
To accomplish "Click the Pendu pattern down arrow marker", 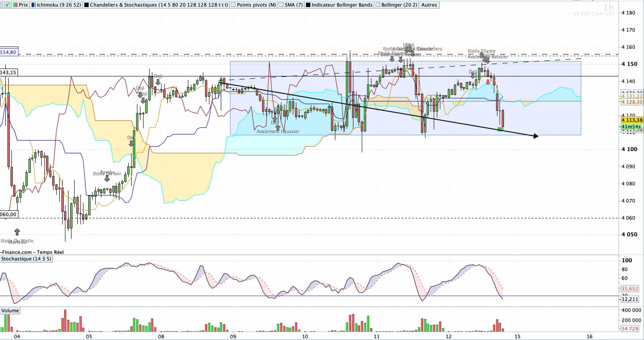I will tap(107, 178).
